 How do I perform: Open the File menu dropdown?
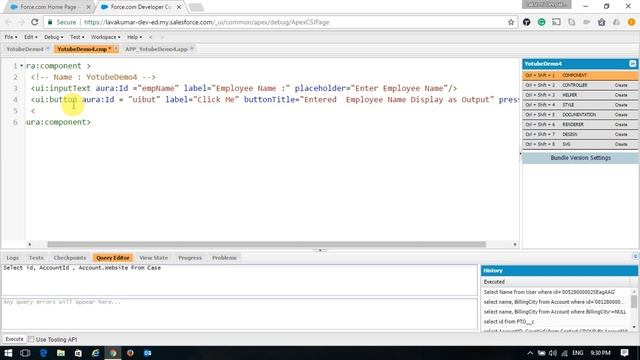11,37
